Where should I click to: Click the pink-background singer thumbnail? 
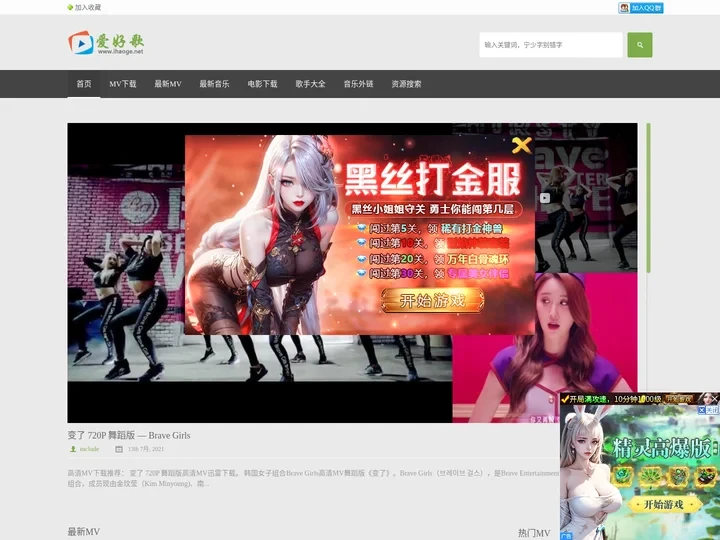[545, 348]
